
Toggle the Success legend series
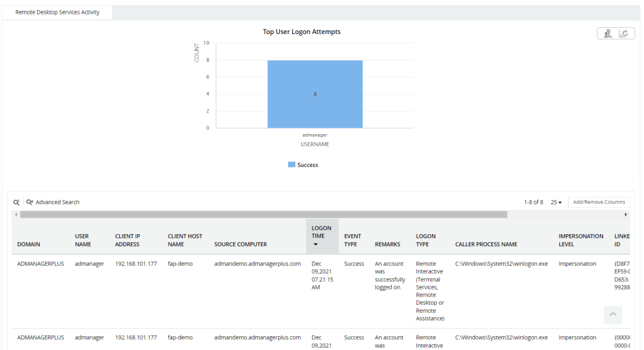[x=303, y=165]
